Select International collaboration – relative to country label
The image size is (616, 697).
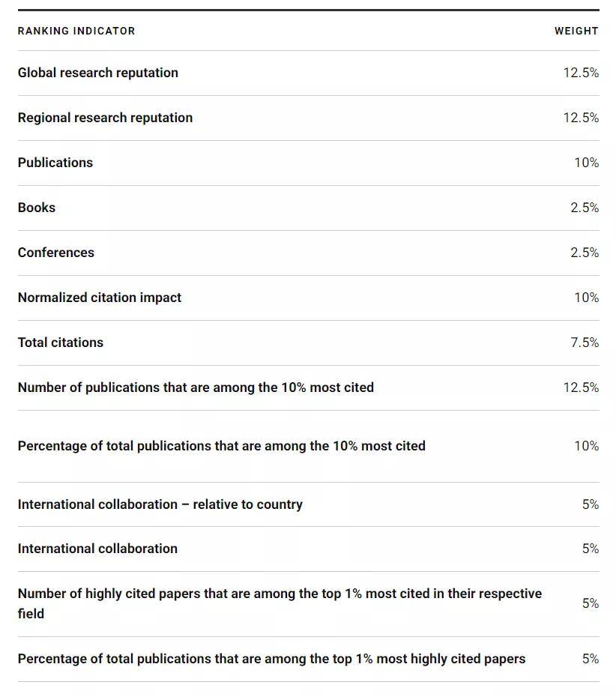[160, 504]
